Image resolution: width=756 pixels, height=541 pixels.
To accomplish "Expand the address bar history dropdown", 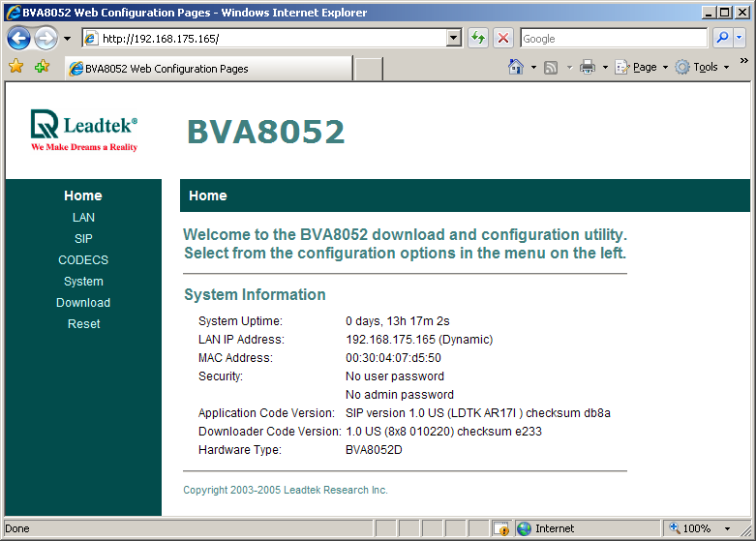I will (453, 38).
